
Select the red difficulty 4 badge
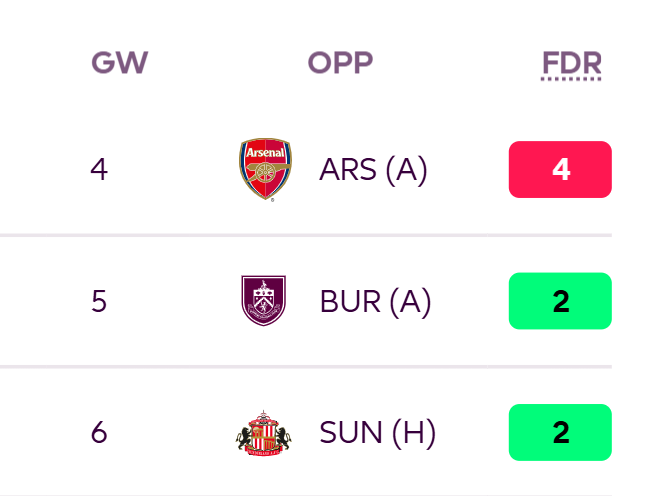(560, 170)
